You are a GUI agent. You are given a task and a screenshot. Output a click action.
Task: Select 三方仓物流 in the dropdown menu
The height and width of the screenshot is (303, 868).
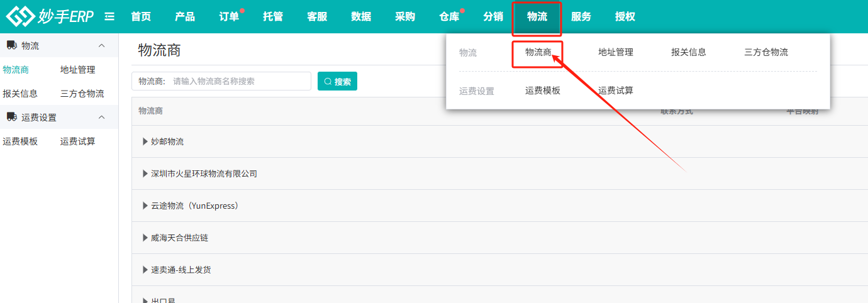click(765, 52)
